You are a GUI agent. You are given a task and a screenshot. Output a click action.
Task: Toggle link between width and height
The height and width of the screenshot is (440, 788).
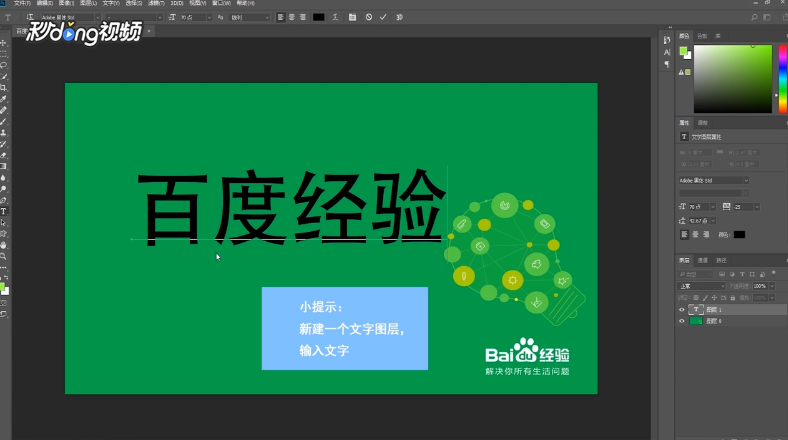click(720, 152)
